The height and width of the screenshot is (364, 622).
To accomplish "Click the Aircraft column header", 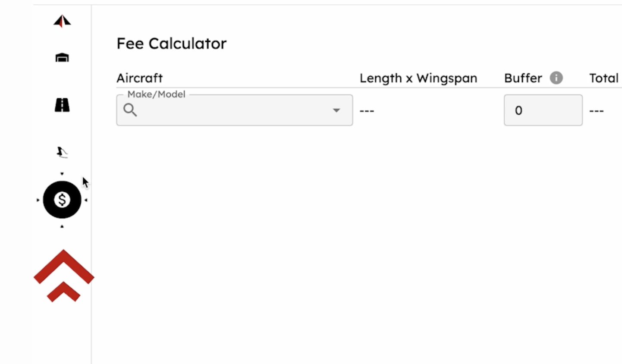I will [x=139, y=78].
